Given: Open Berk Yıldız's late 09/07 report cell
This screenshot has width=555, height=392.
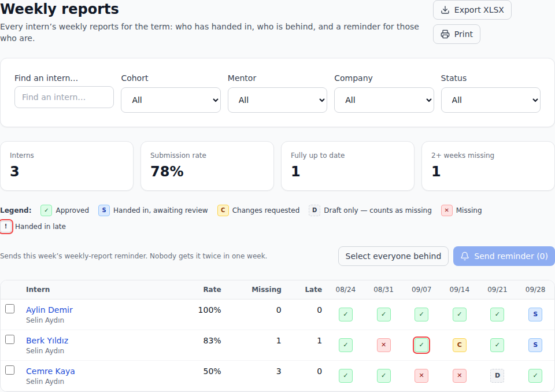Looking at the screenshot, I should pyautogui.click(x=421, y=345).
